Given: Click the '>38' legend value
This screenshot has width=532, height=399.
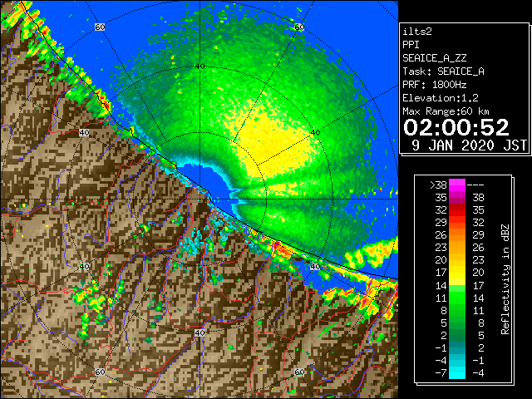Looking at the screenshot, I should 438,185.
